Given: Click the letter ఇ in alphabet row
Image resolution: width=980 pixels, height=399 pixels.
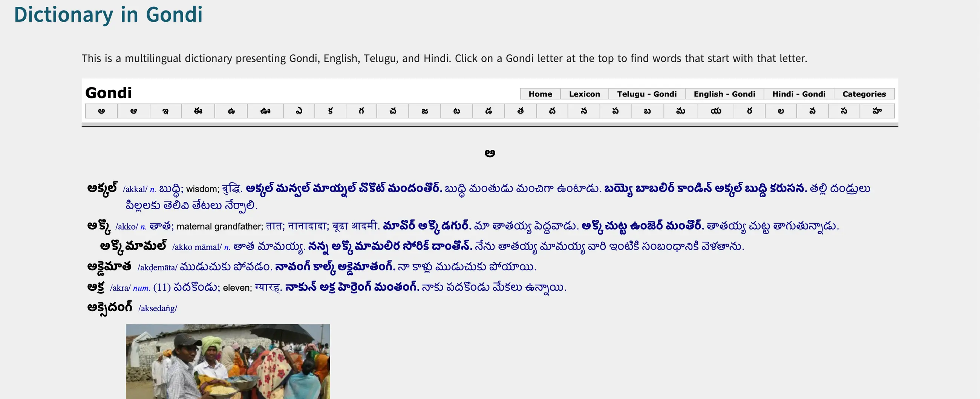Looking at the screenshot, I should coord(165,111).
